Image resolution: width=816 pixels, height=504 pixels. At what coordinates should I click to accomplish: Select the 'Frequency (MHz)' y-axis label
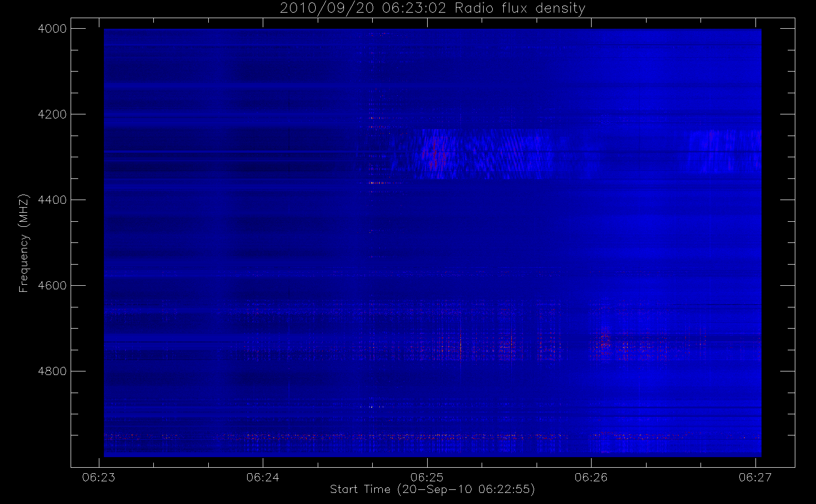coord(23,243)
